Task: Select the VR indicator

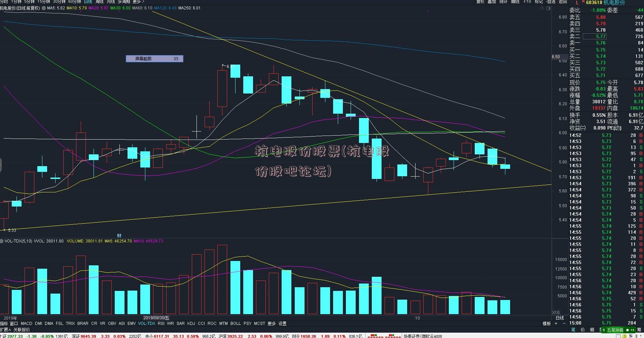Action: [103, 324]
